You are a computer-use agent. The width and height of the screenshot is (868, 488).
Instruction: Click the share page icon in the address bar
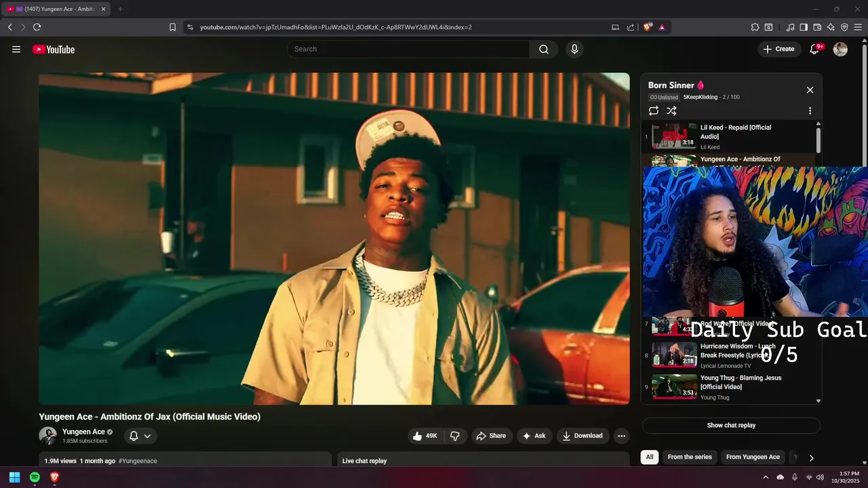coord(631,27)
